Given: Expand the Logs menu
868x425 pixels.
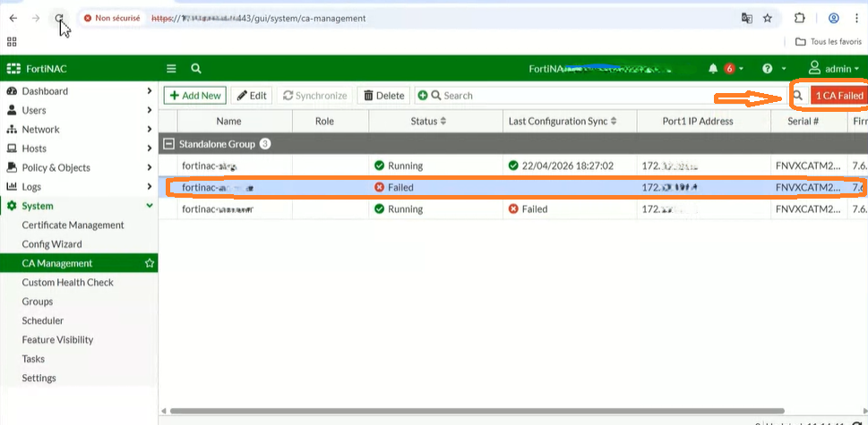Looking at the screenshot, I should pyautogui.click(x=79, y=187).
